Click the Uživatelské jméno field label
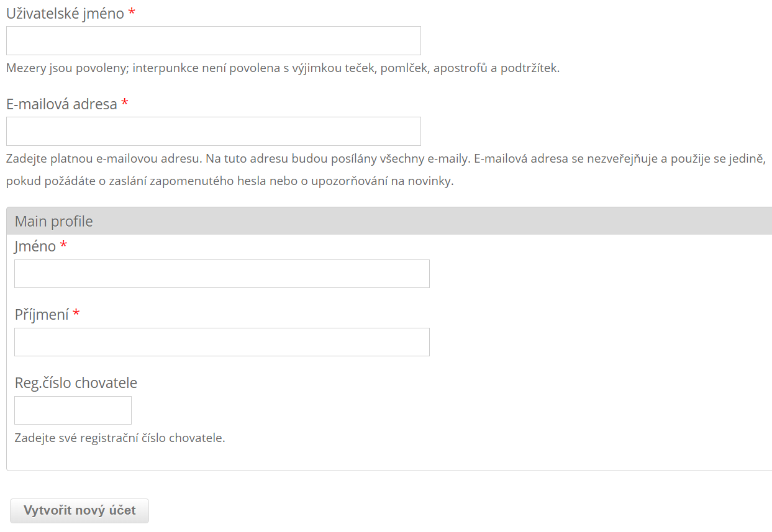 pos(65,14)
